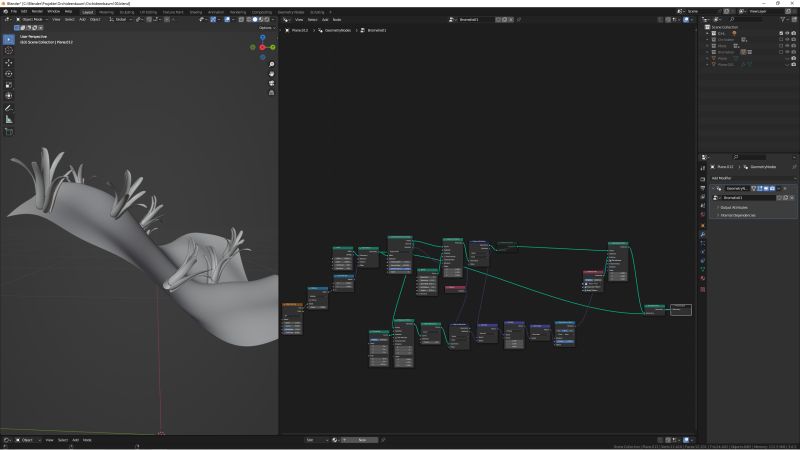Toggle the camera view gizmo icon
The image size is (800, 450).
[x=271, y=83]
